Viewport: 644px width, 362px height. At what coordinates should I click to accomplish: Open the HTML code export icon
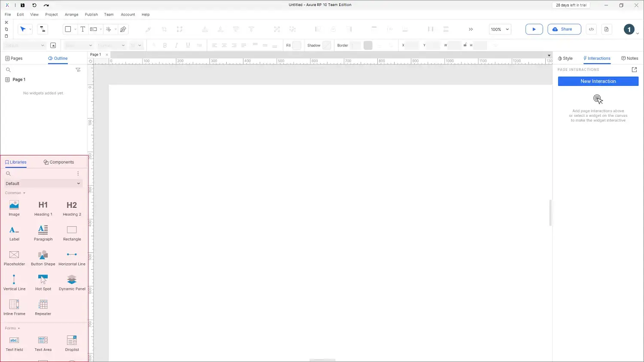[591, 29]
